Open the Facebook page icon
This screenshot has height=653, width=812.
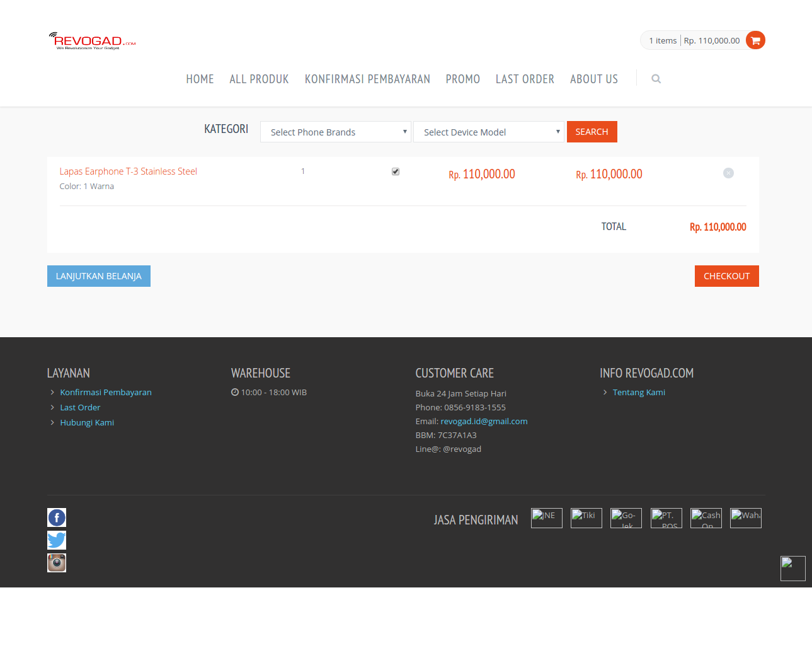pyautogui.click(x=56, y=517)
